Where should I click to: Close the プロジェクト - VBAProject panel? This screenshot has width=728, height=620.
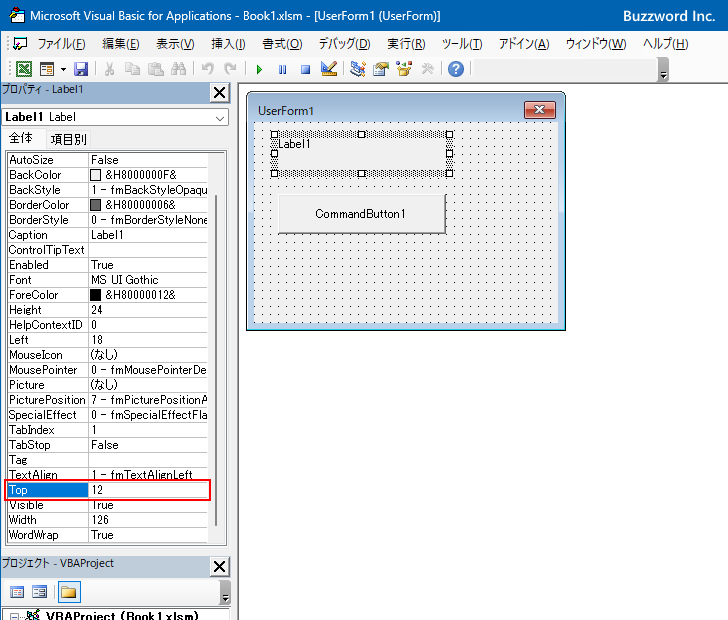[x=220, y=567]
